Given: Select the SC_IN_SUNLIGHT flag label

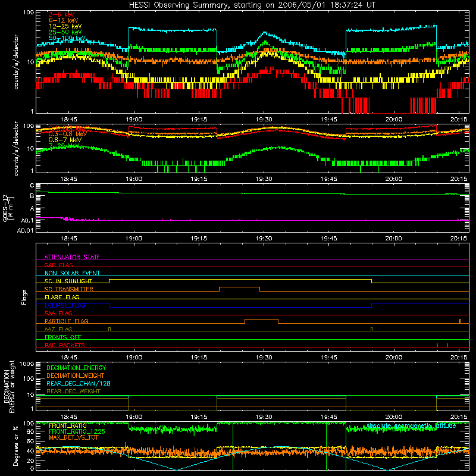Looking at the screenshot, I should (68, 281).
